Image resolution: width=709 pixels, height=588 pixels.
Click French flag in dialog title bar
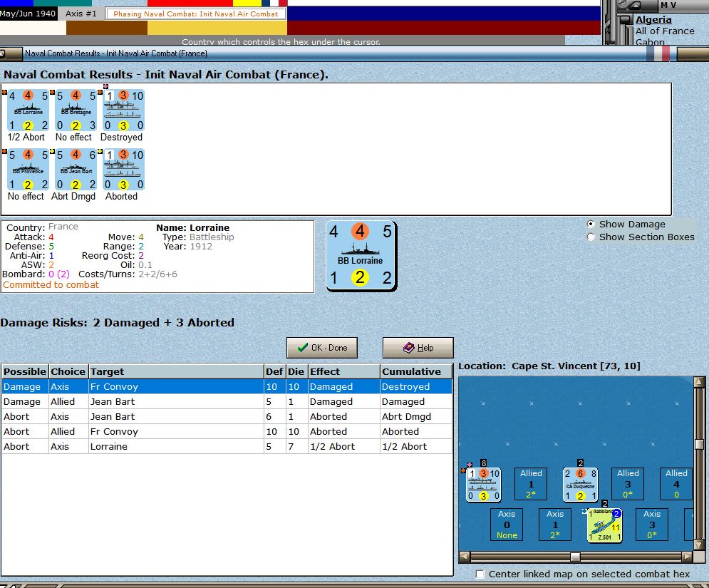pos(658,53)
